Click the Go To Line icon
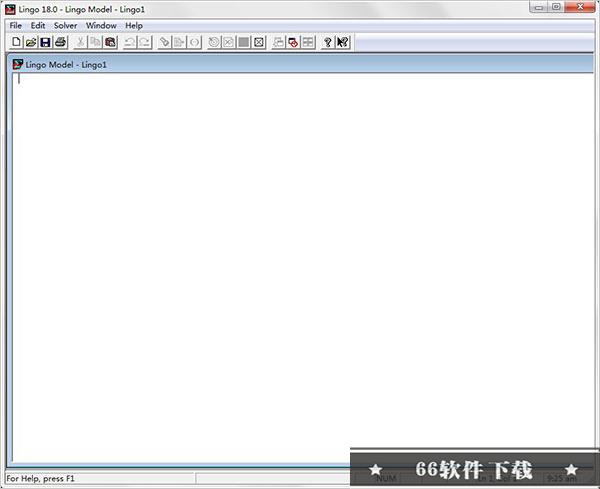 (x=179, y=42)
